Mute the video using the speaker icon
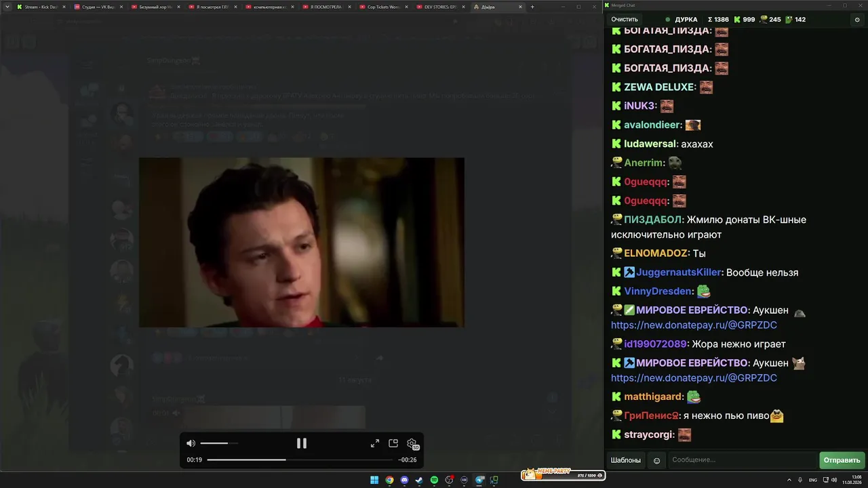Screen dimensions: 868x488 click(x=191, y=443)
